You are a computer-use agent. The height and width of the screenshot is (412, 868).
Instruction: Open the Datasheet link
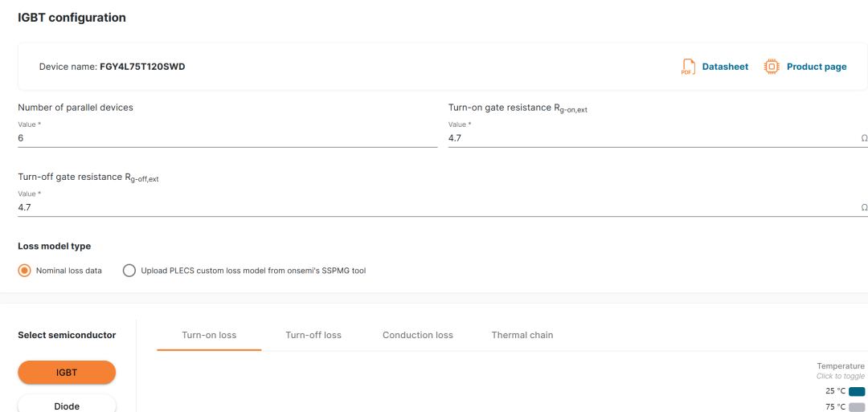(x=725, y=67)
